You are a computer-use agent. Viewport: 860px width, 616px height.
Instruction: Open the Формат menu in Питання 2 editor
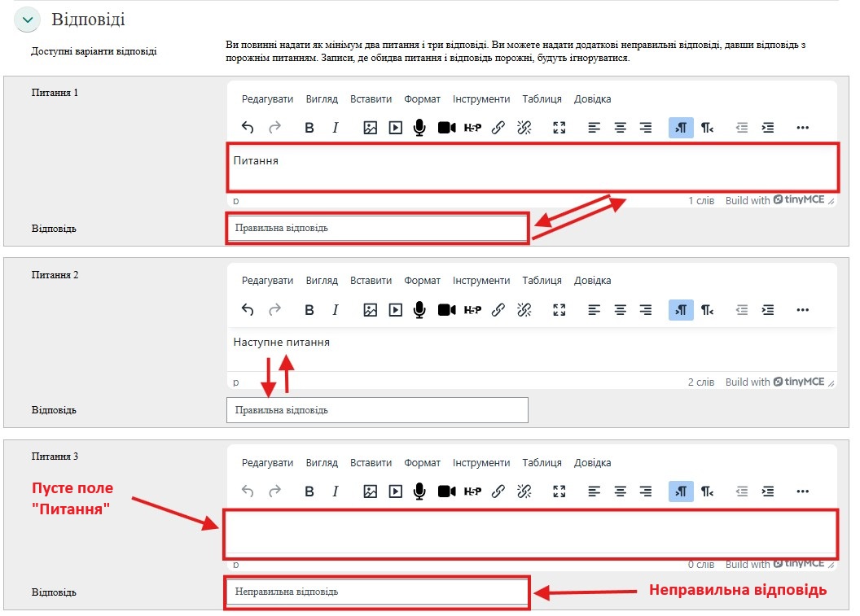pos(422,281)
